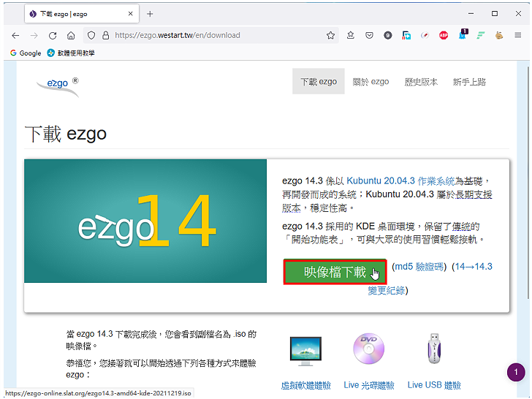Go back to the previous page
The height and width of the screenshot is (399, 532).
tap(15, 35)
